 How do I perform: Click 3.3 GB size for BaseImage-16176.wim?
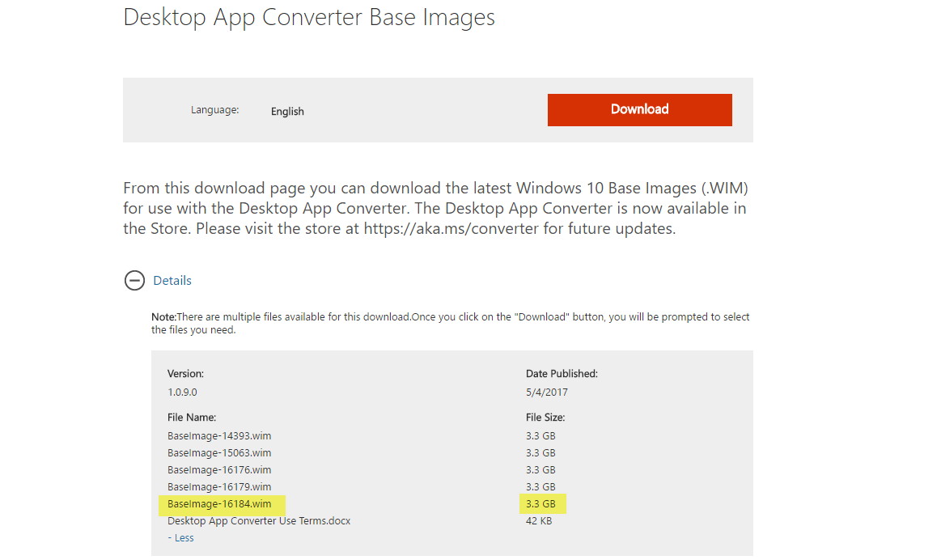(540, 469)
